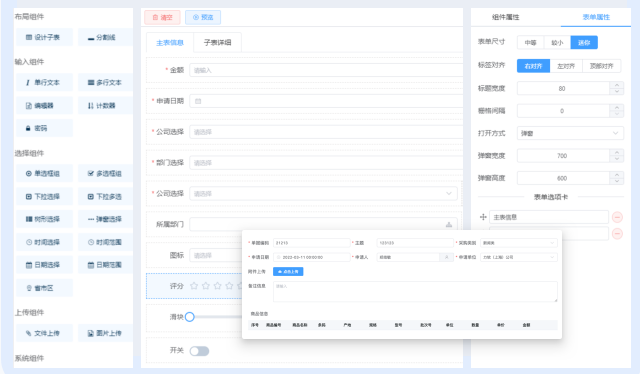The image size is (640, 374).
Task: Switch to the 主表信息 tab
Action: click(x=170, y=42)
